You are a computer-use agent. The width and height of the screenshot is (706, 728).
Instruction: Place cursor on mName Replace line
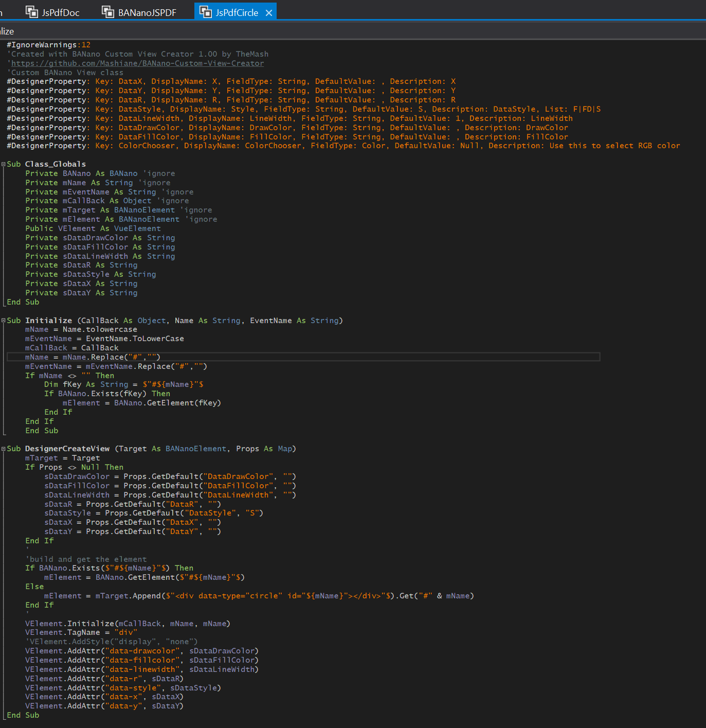[x=93, y=357]
